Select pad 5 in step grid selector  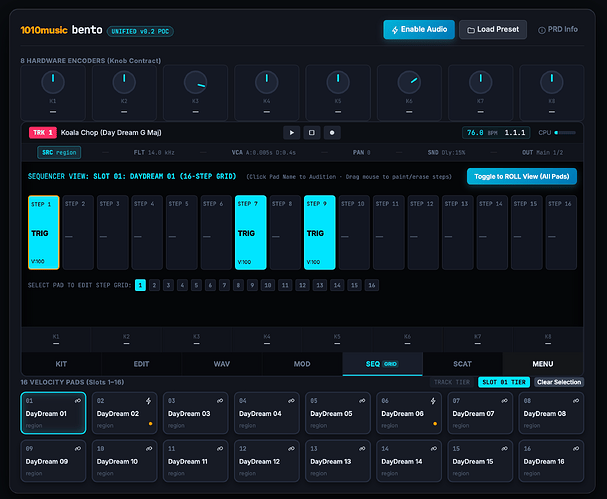click(x=196, y=285)
